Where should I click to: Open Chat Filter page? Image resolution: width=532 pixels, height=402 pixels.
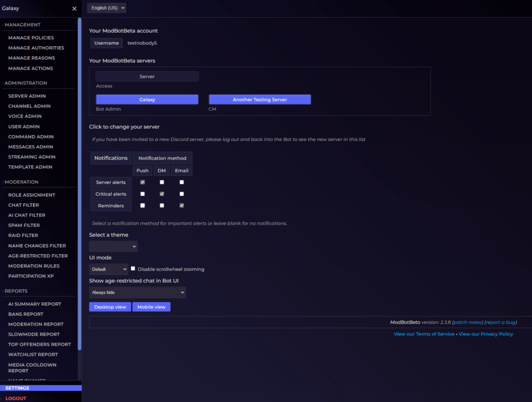(23, 205)
